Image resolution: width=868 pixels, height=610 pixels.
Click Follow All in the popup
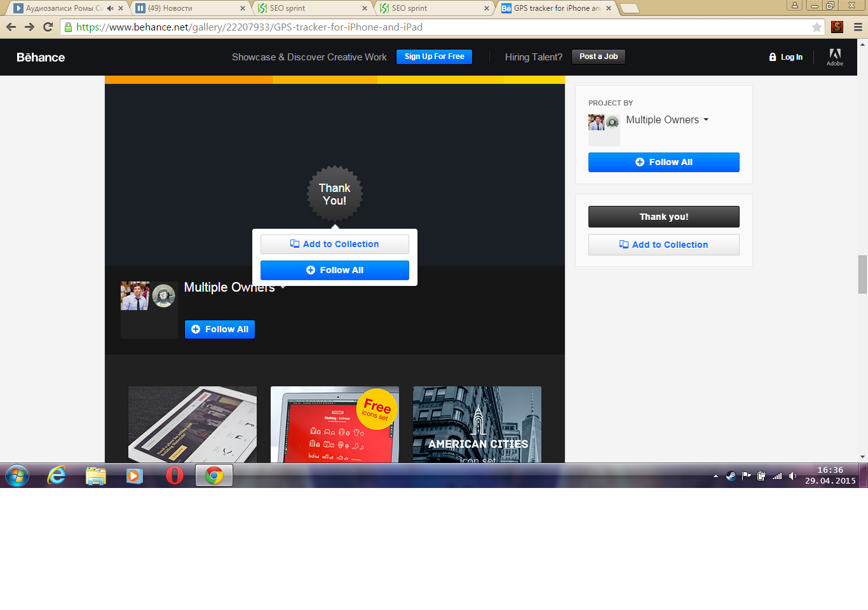335,270
